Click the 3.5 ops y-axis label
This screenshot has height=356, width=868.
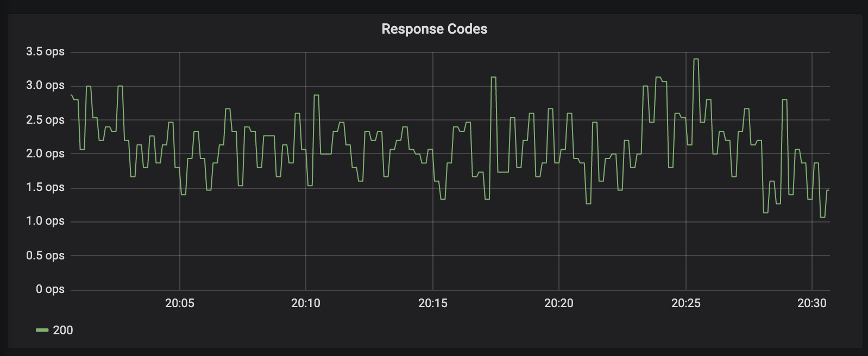pos(45,52)
